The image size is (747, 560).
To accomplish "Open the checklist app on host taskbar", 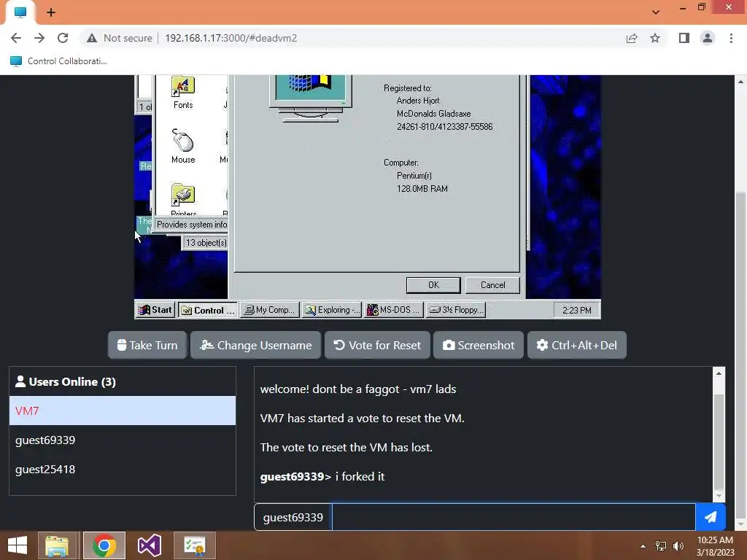I will [x=194, y=545].
